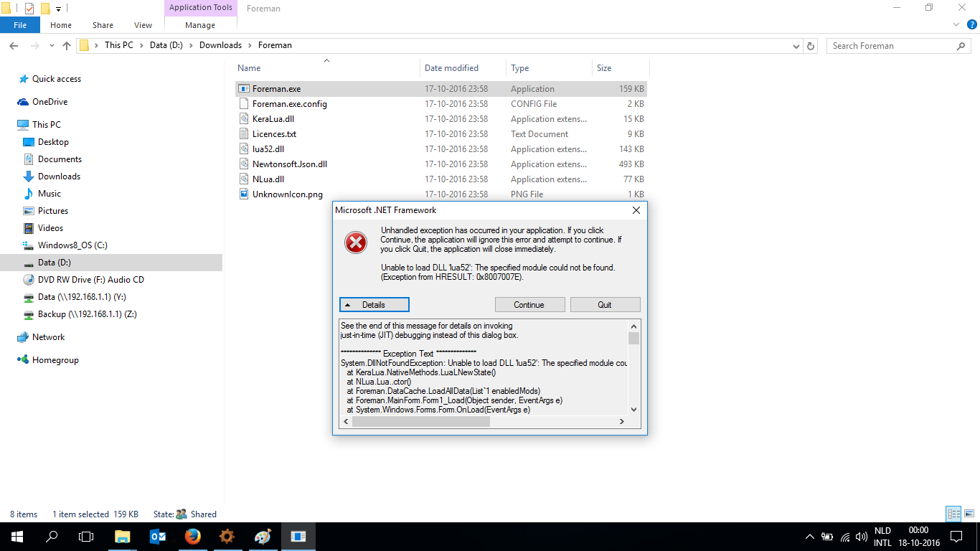980x551 pixels.
Task: Click the up-arrow folder navigation button
Action: click(x=67, y=46)
